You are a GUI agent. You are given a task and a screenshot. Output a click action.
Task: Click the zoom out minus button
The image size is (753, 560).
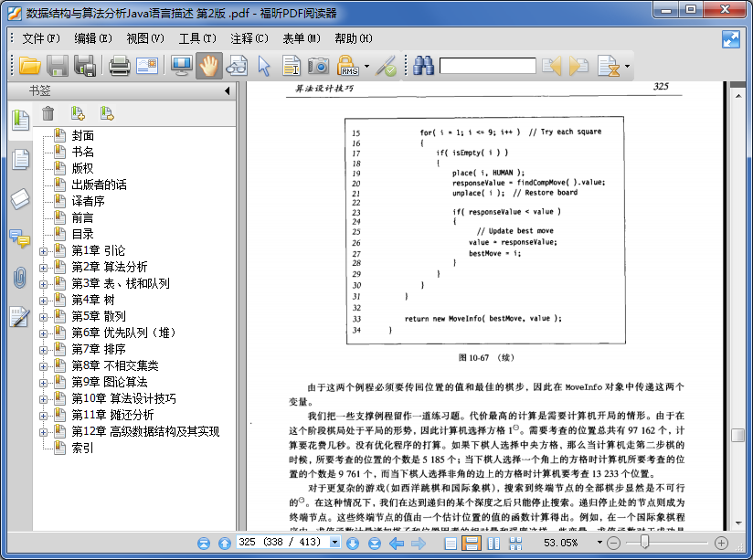click(613, 544)
